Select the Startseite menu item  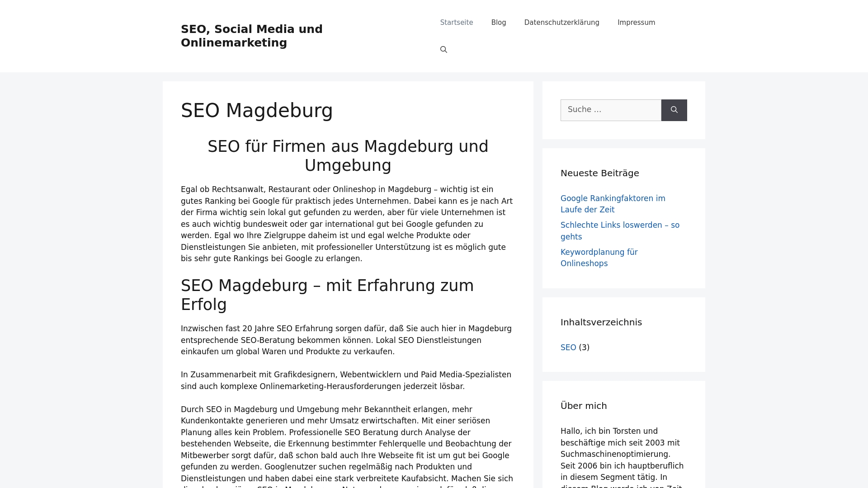(x=457, y=22)
